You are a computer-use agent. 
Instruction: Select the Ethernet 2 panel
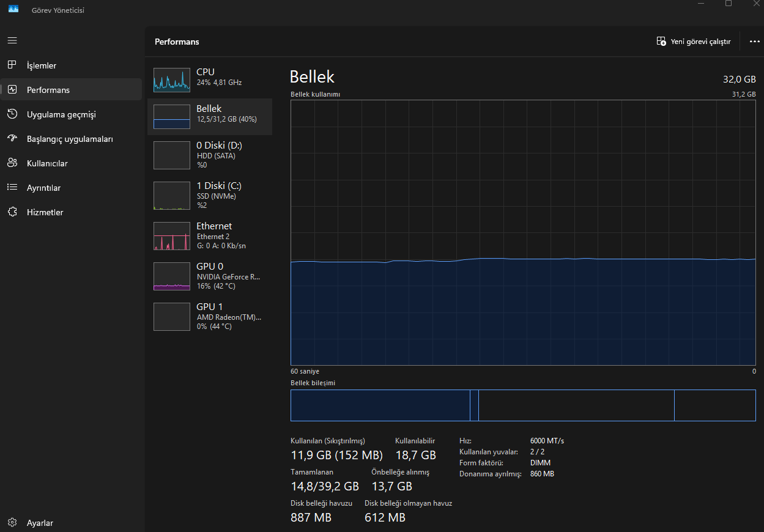click(210, 235)
